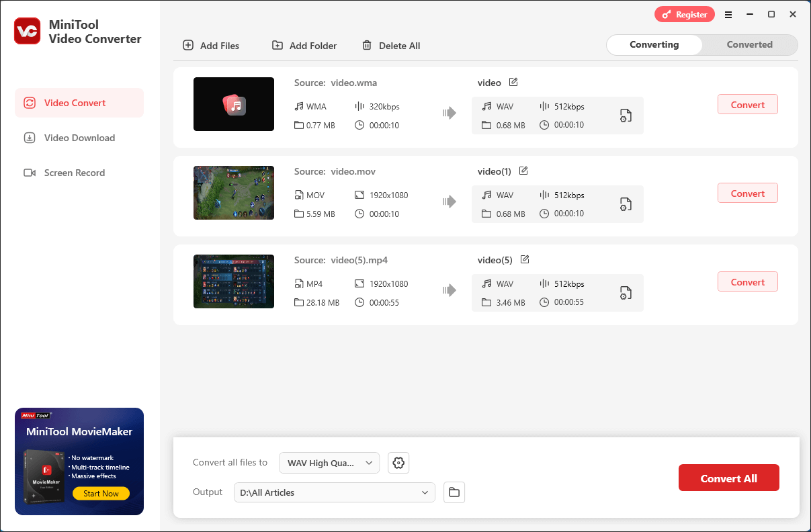Edit output name icon next to video
811x532 pixels.
tap(513, 82)
